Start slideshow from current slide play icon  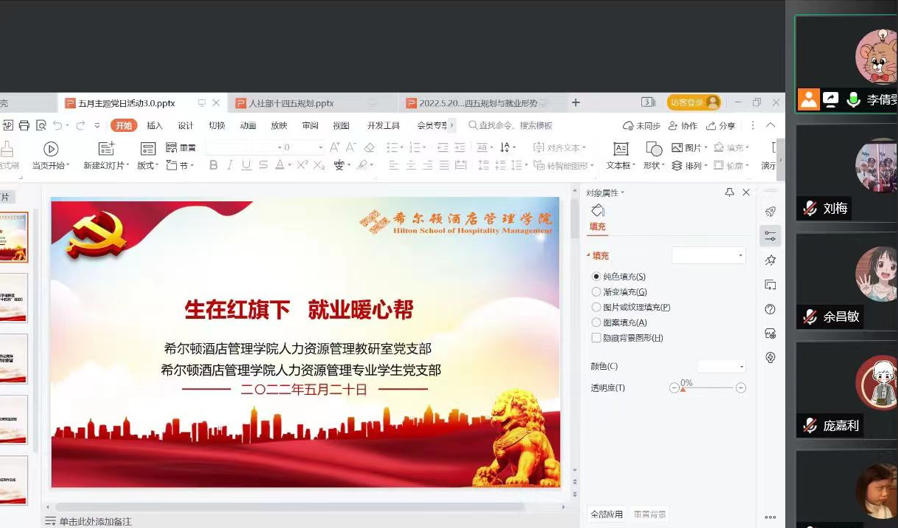point(51,149)
